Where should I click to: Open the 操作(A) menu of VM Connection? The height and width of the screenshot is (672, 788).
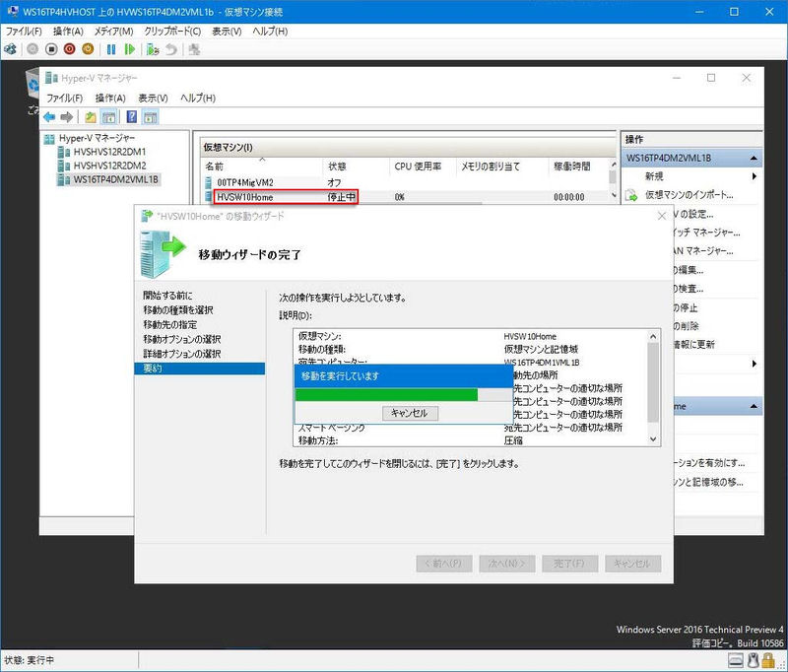[68, 32]
